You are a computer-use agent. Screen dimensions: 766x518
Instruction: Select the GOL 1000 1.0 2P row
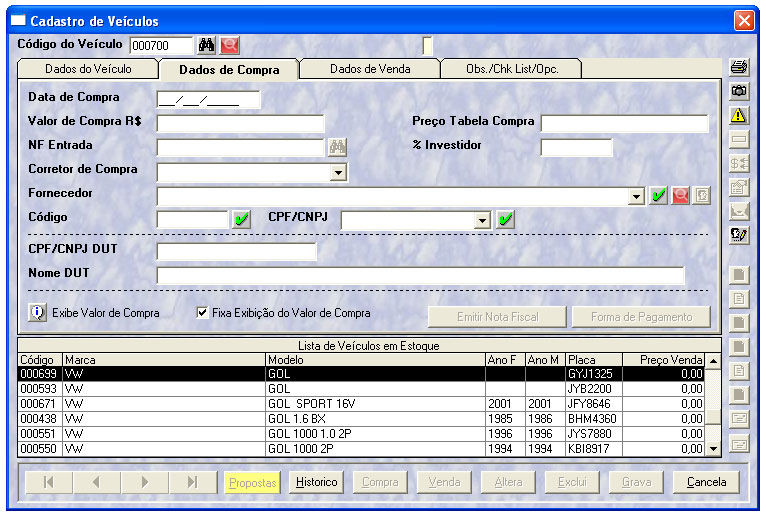coord(362,434)
